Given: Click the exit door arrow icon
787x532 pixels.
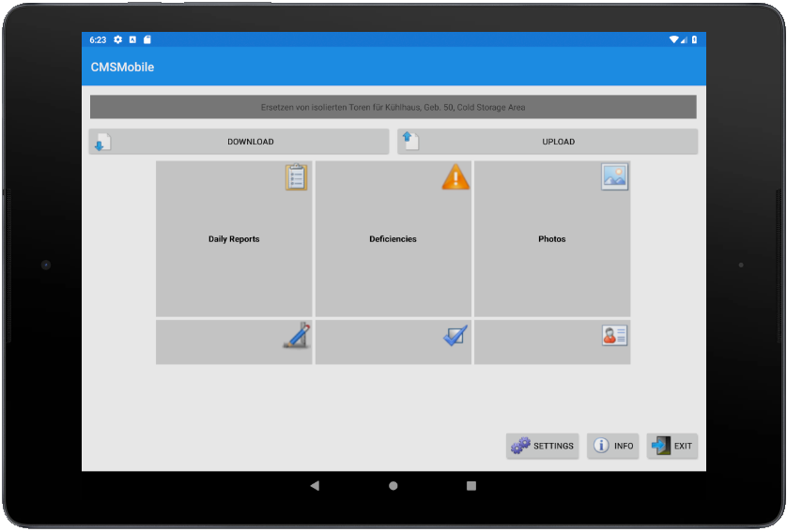Looking at the screenshot, I should pyautogui.click(x=661, y=446).
